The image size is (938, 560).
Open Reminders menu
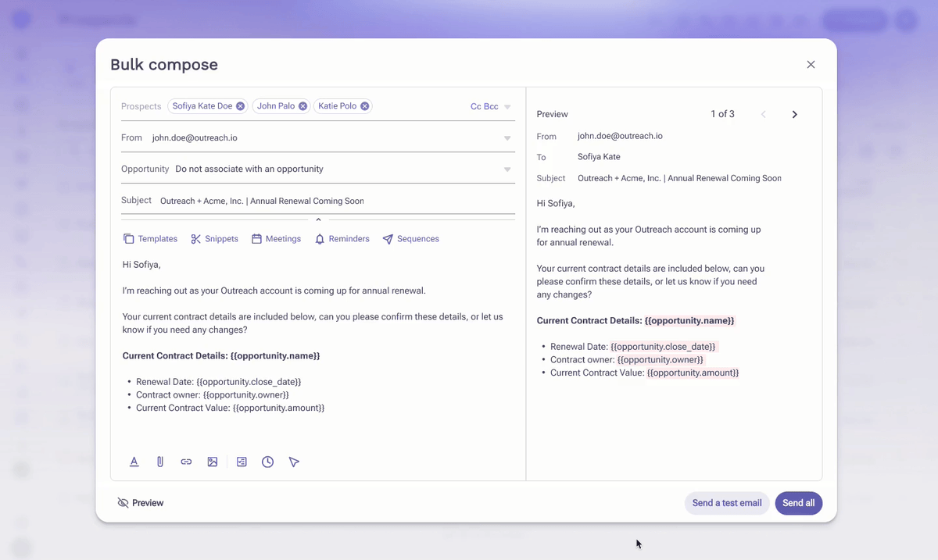tap(342, 239)
